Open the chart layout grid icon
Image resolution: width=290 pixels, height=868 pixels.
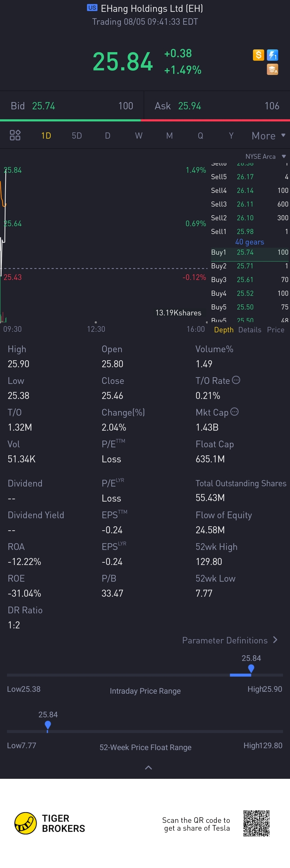pos(15,135)
